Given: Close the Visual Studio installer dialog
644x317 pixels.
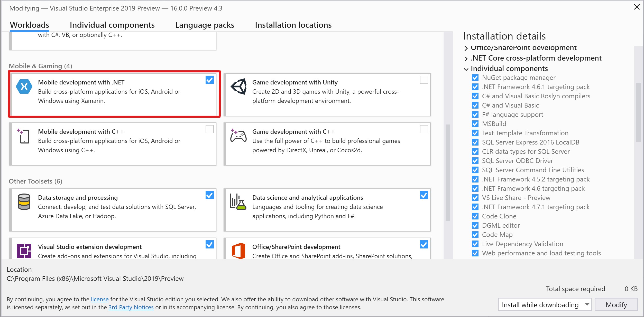Looking at the screenshot, I should coord(637,7).
